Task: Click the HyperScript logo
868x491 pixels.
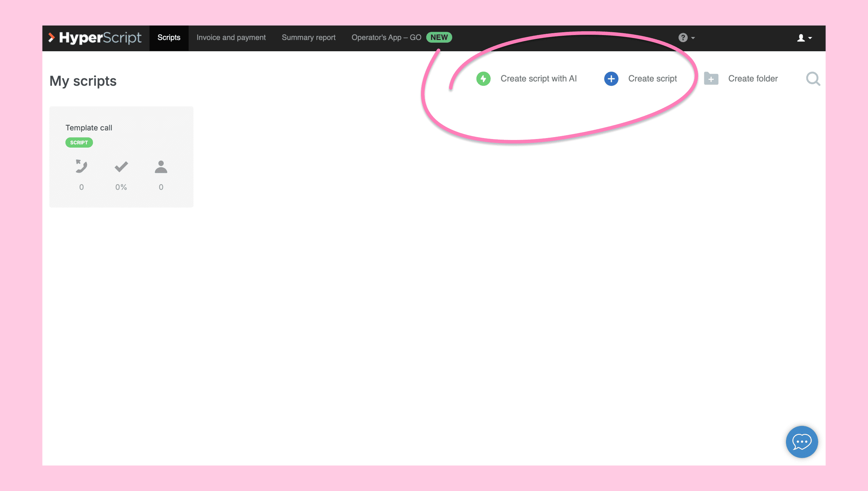Action: coord(95,38)
